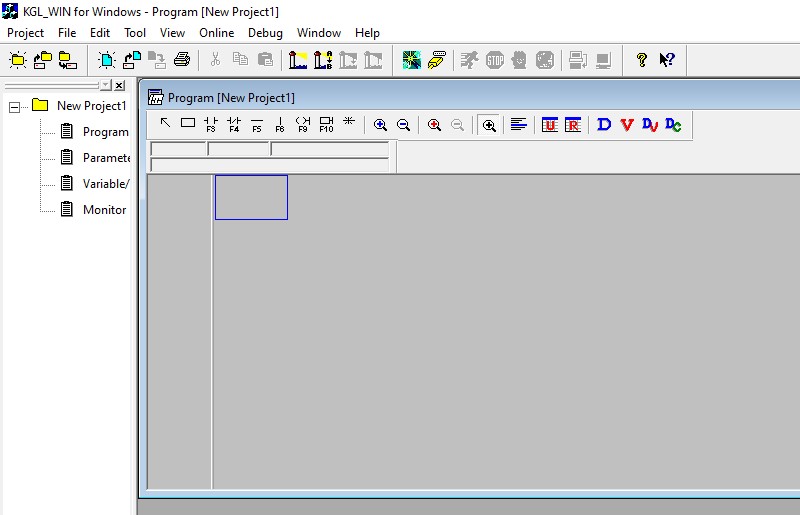The image size is (800, 515).
Task: Click the lighthouse A-to-B Replace icon
Action: click(323, 60)
